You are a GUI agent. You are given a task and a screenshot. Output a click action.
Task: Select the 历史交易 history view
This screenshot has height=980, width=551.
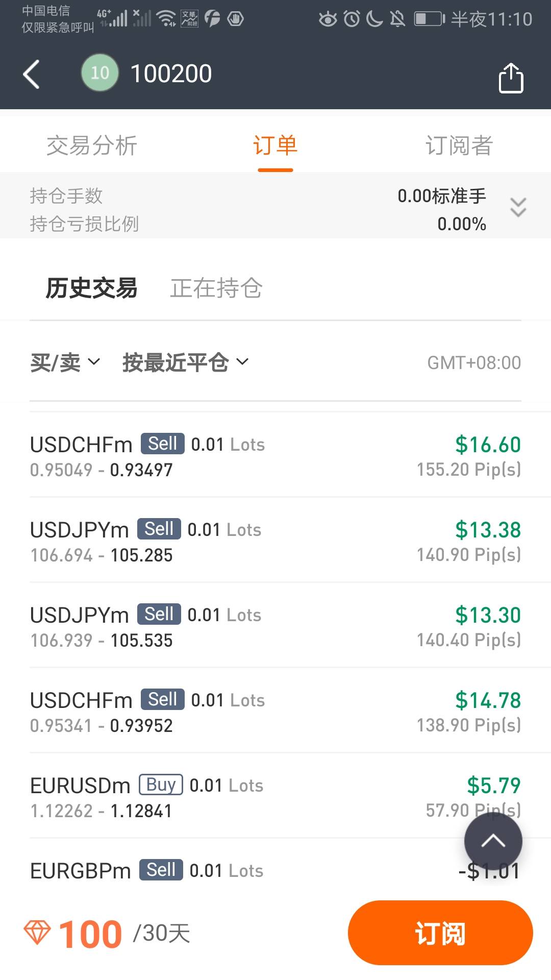click(92, 288)
